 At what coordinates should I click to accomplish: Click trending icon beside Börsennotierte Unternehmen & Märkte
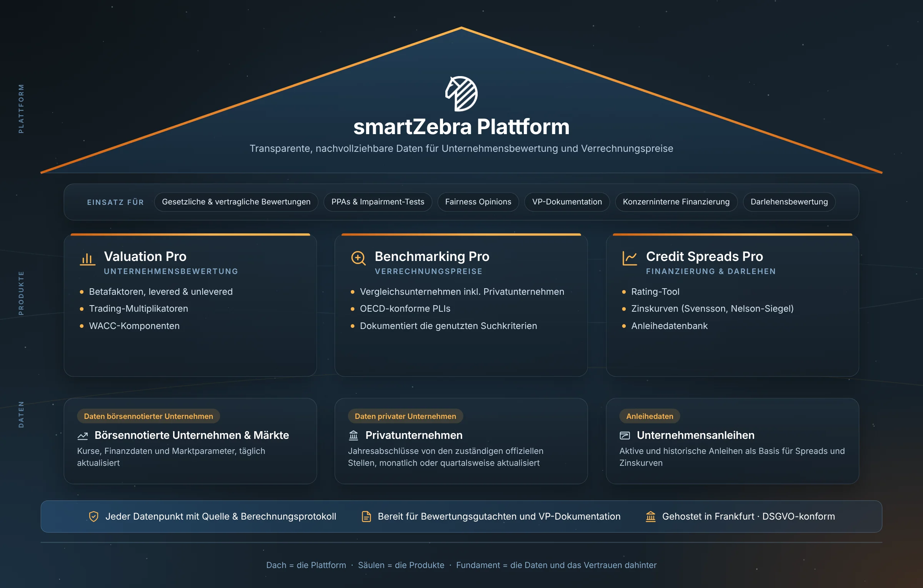(83, 436)
